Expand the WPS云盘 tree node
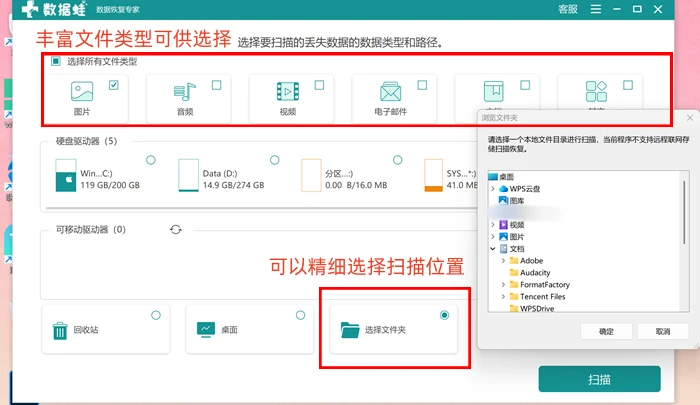Viewport: 700px width, 405px height. [493, 189]
